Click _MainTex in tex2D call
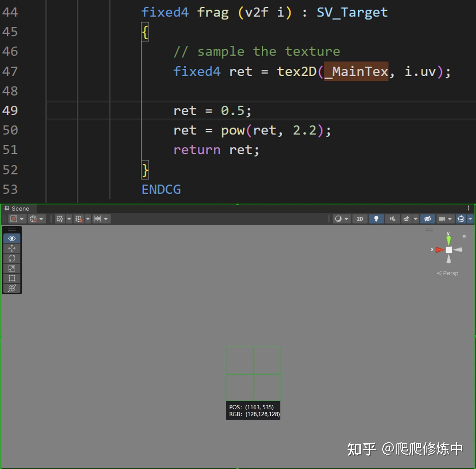The height and width of the screenshot is (469, 476). pyautogui.click(x=356, y=71)
